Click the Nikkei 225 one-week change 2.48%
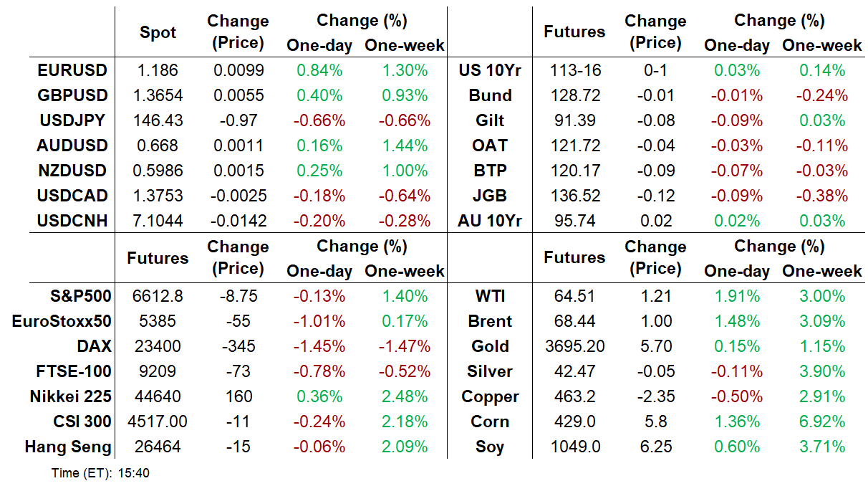Screen dimensions: 868x486 tap(405, 396)
